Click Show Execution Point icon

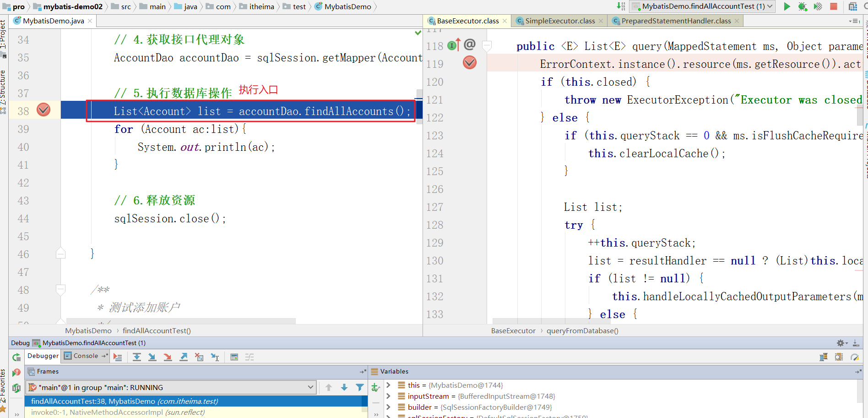click(x=118, y=357)
